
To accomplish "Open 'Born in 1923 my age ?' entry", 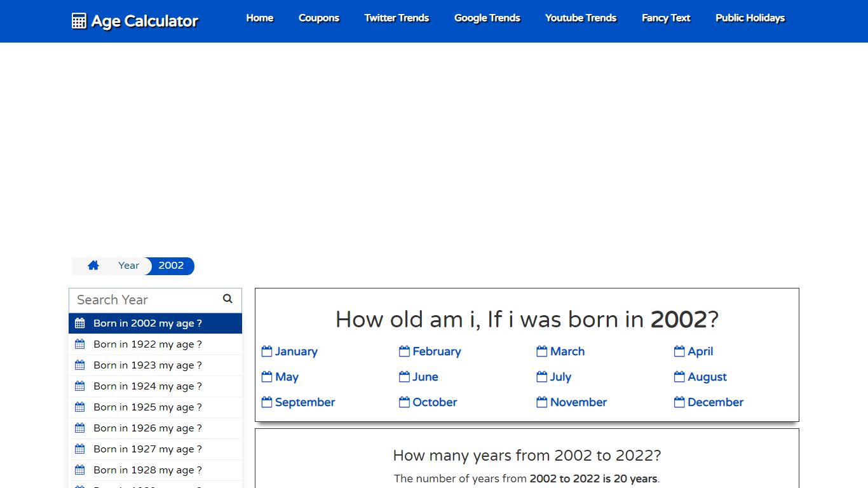I will point(155,365).
